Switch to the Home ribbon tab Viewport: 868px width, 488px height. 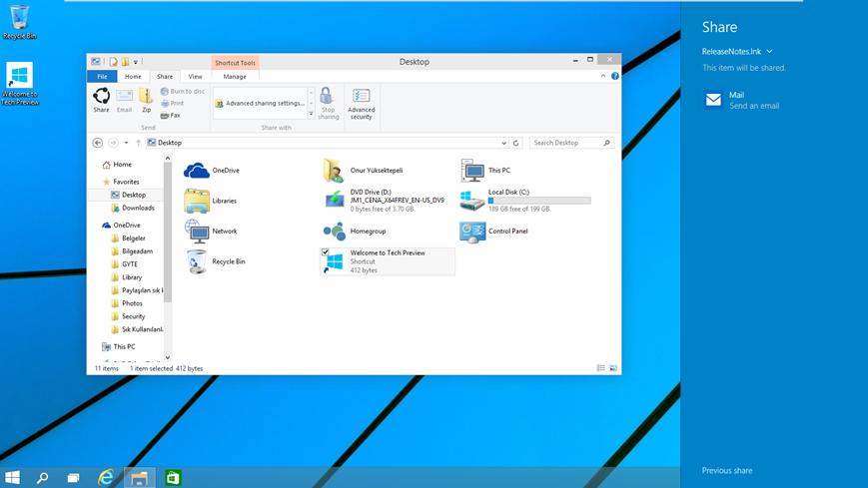point(133,77)
